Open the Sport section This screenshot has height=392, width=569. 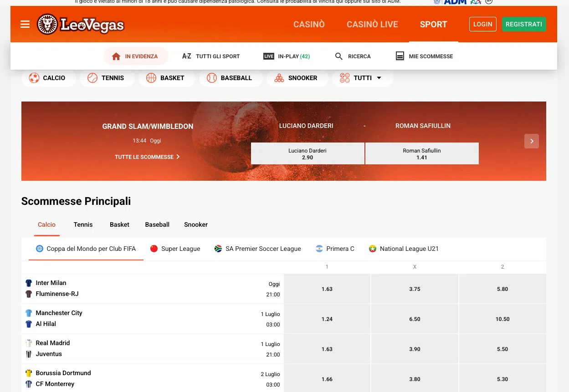(x=434, y=25)
